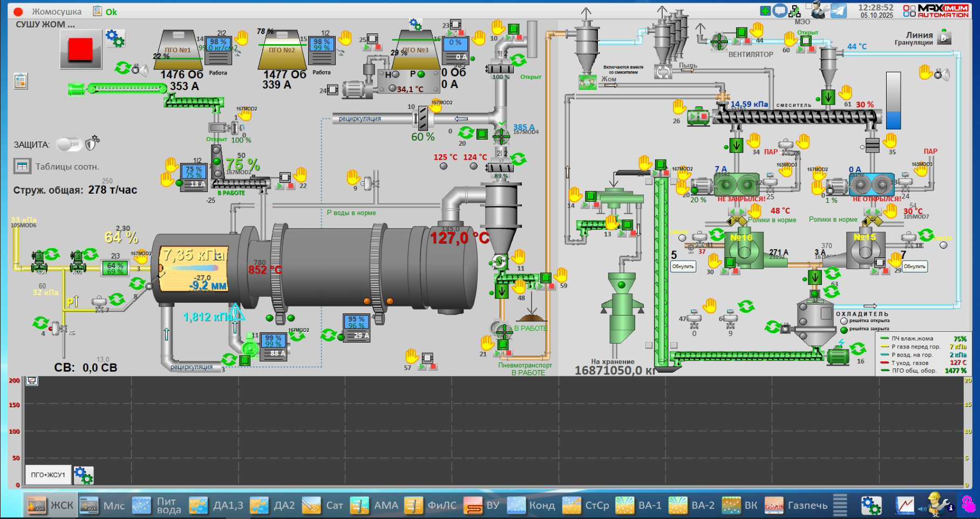The image size is (980, 519).
Task: Select the 'решётка открыта' indicator
Action: point(844,321)
